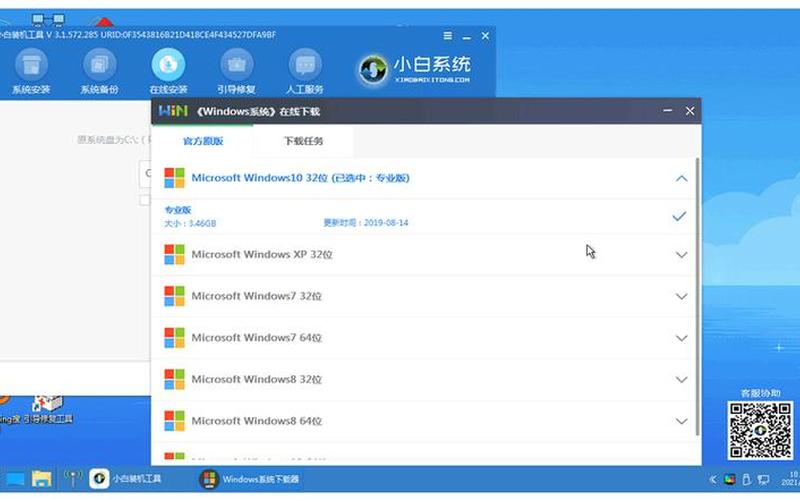Open the 引导修复 toolbar icon
This screenshot has width=800, height=500.
pos(236,71)
